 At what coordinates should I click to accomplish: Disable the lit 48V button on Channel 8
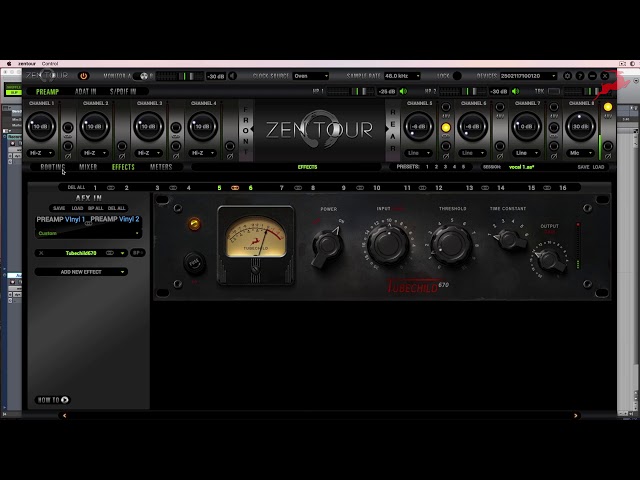[608, 107]
